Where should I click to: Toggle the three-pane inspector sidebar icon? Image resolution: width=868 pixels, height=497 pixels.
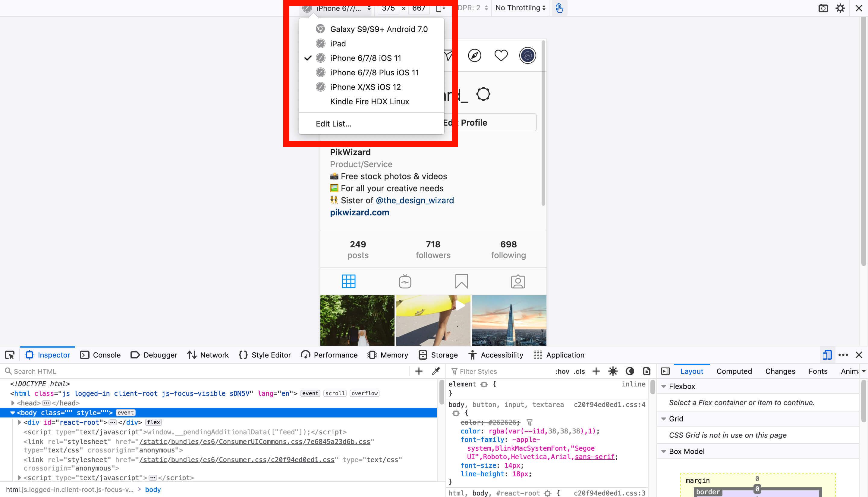(665, 371)
